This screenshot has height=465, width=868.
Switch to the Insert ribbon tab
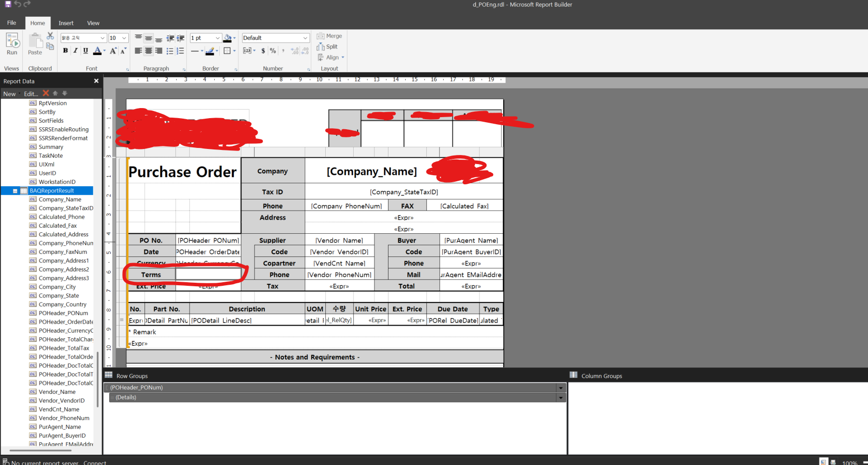(66, 23)
